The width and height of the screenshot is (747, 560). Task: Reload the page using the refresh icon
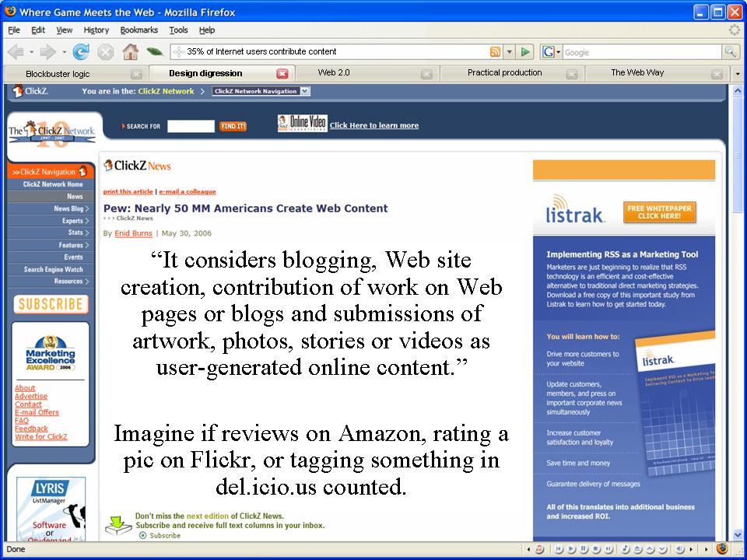(81, 52)
